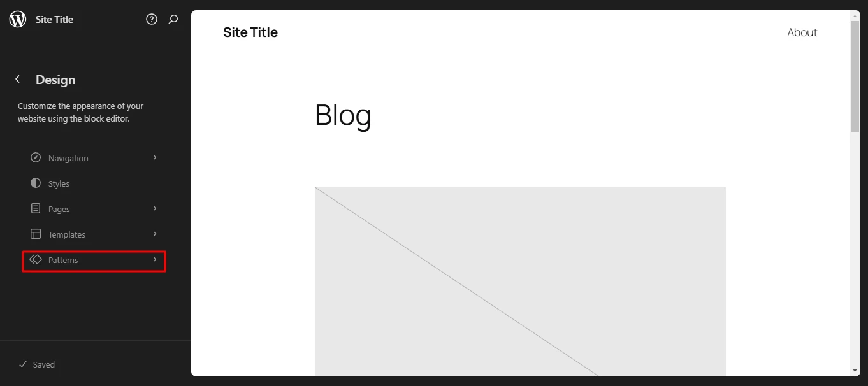
Task: Click the featured image placeholder in preview
Action: (x=520, y=282)
